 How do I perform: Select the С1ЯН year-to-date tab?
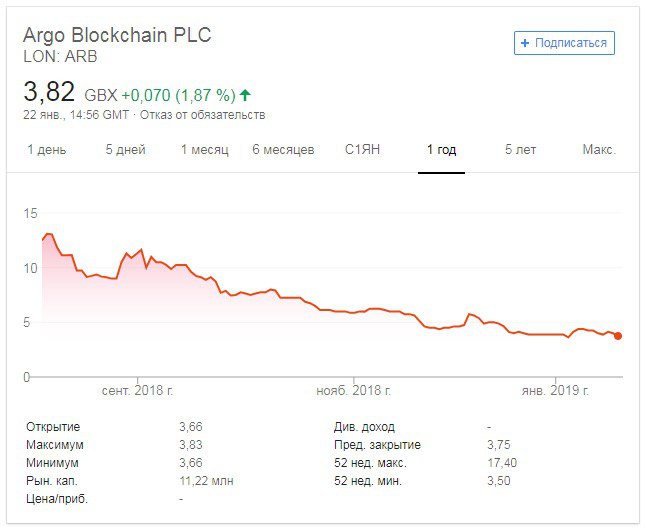point(363,150)
